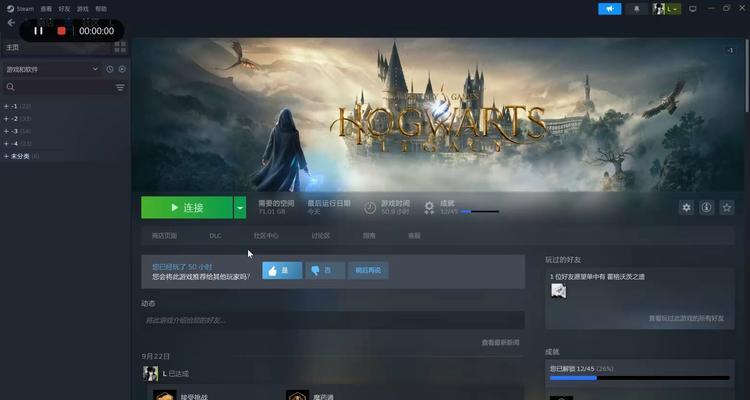
Task: Click the Steam logo menu
Action: [20, 9]
